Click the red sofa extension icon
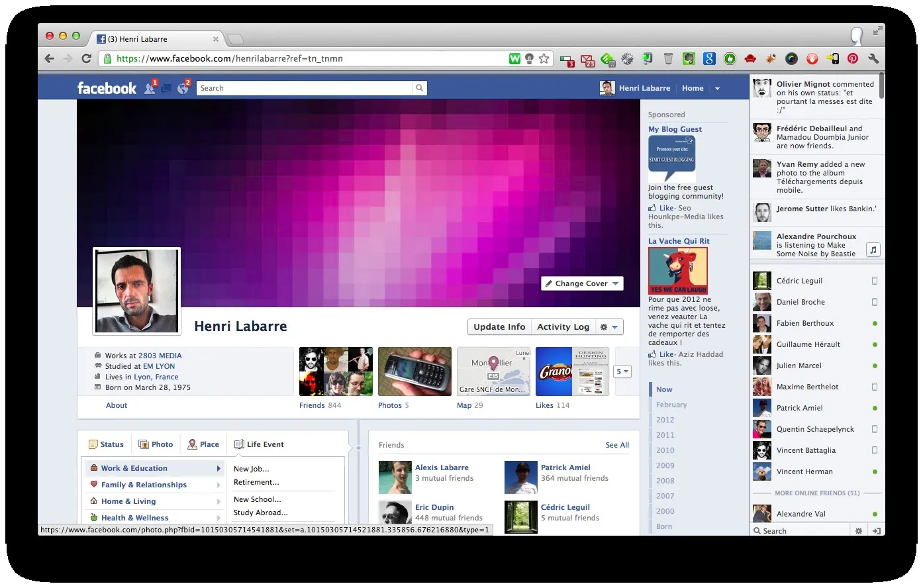 (x=750, y=58)
